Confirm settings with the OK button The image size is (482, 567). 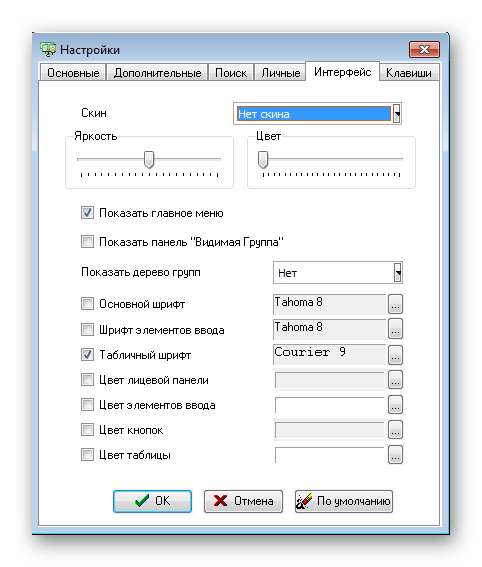click(152, 501)
